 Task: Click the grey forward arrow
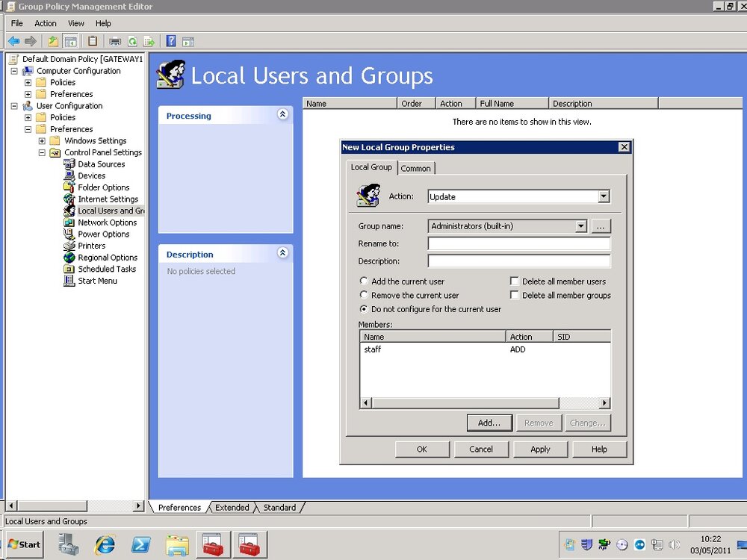pos(31,41)
